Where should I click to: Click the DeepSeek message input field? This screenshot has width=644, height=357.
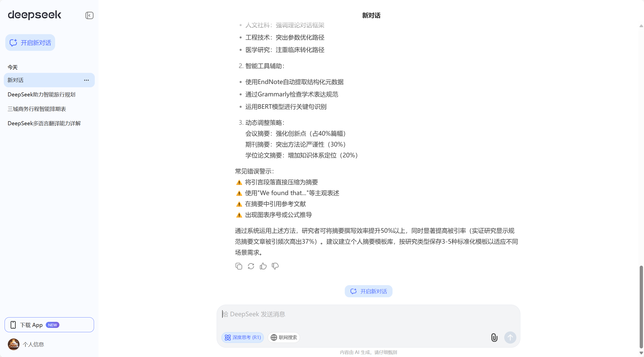tap(368, 314)
